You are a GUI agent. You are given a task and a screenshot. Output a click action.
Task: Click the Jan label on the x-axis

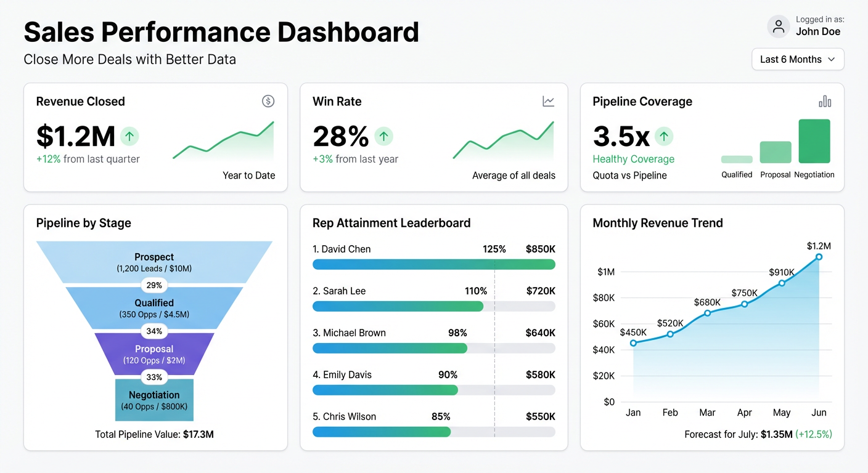(x=633, y=413)
